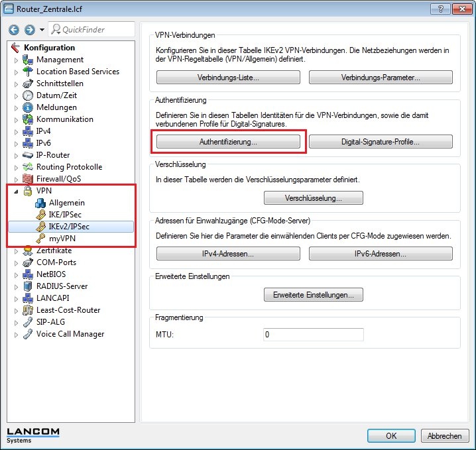
Task: Click the help question mark button
Action: [436, 10]
